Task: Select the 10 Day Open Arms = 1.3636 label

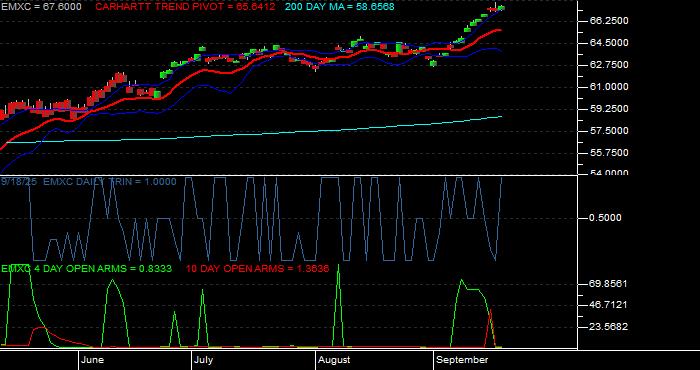Action: click(x=257, y=269)
